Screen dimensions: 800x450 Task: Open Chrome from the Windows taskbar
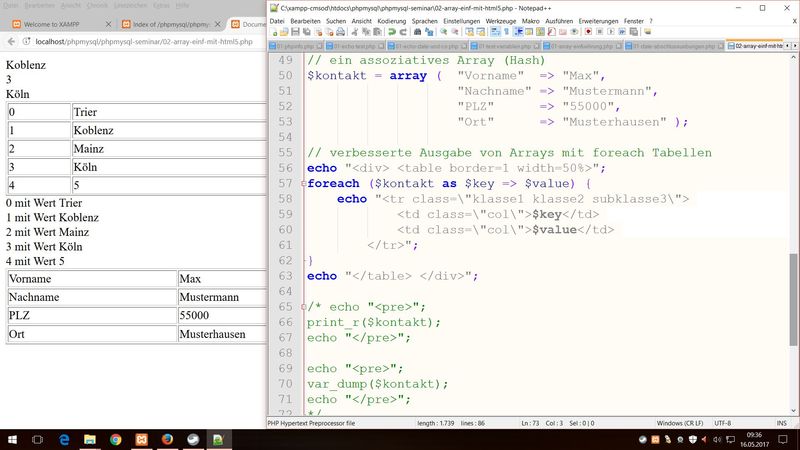(x=115, y=438)
